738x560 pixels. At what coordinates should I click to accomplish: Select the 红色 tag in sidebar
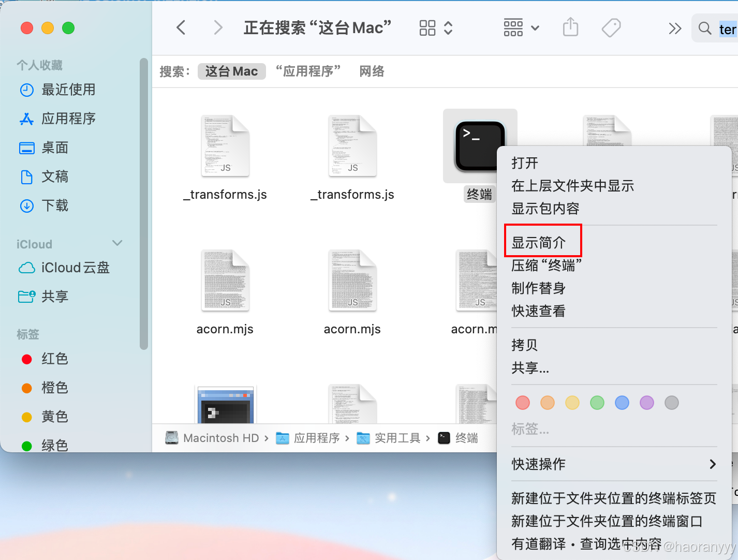pyautogui.click(x=45, y=359)
